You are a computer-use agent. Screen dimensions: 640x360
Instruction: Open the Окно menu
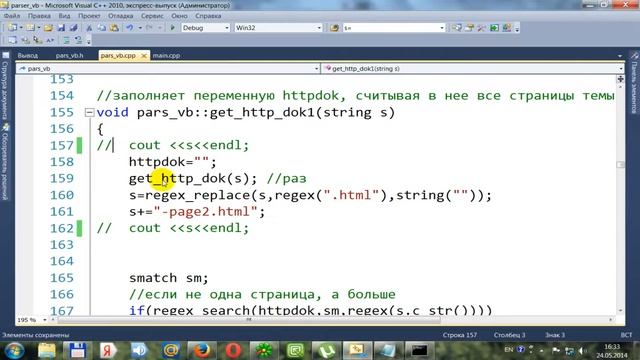point(179,16)
